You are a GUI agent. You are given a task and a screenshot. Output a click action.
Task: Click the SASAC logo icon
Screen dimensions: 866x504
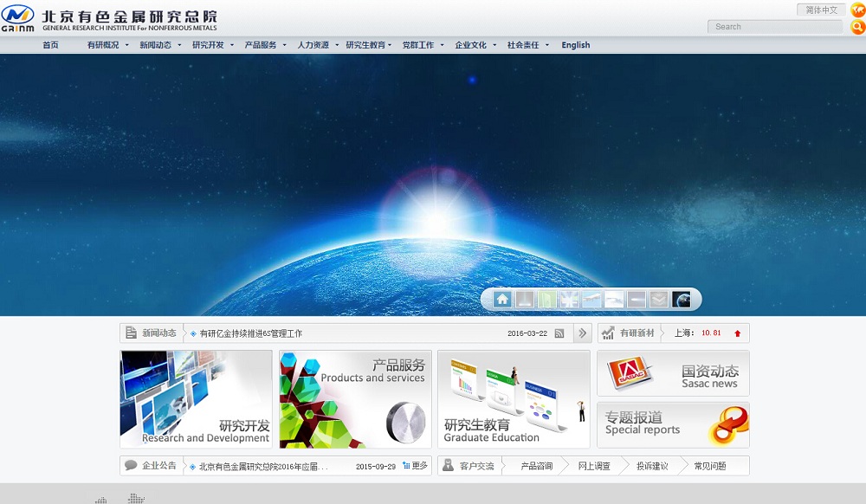629,372
